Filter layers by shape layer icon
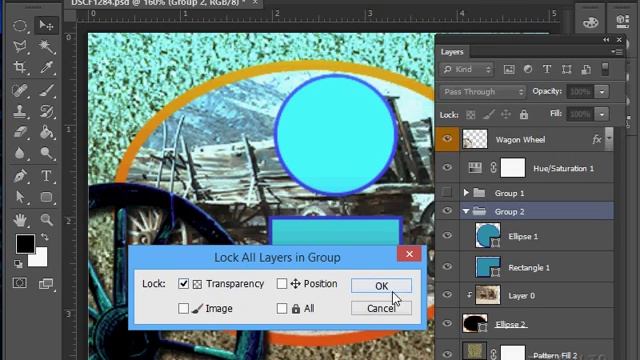Viewport: 640px width, 360px height. coord(567,69)
